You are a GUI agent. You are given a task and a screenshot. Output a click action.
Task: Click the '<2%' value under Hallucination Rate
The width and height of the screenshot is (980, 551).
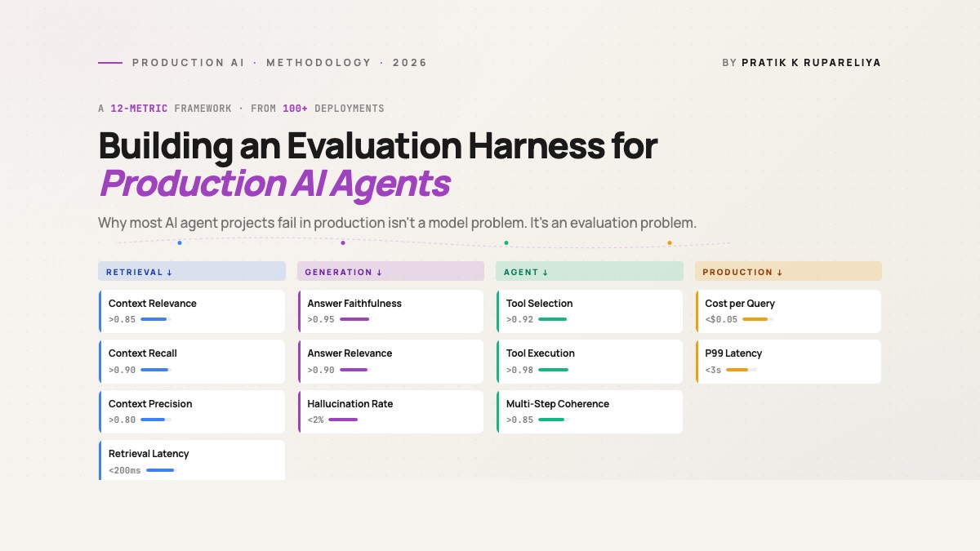point(315,420)
